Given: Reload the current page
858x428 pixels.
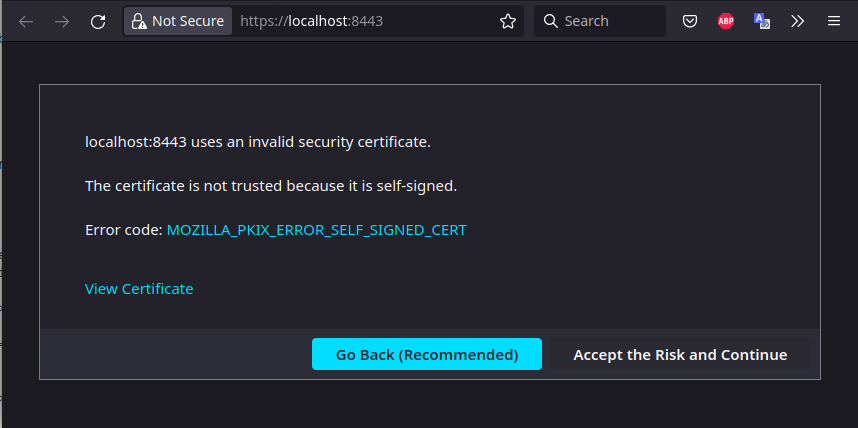Looking at the screenshot, I should pos(98,21).
